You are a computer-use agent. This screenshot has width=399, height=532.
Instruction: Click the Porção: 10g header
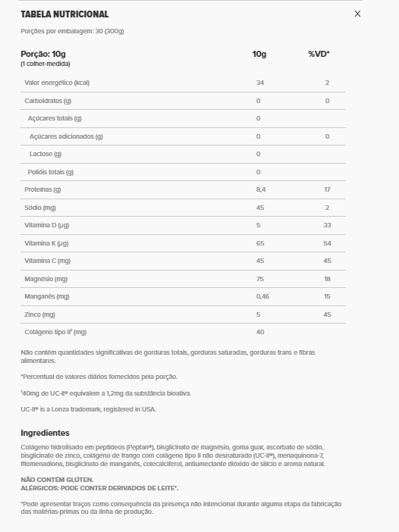[x=43, y=54]
